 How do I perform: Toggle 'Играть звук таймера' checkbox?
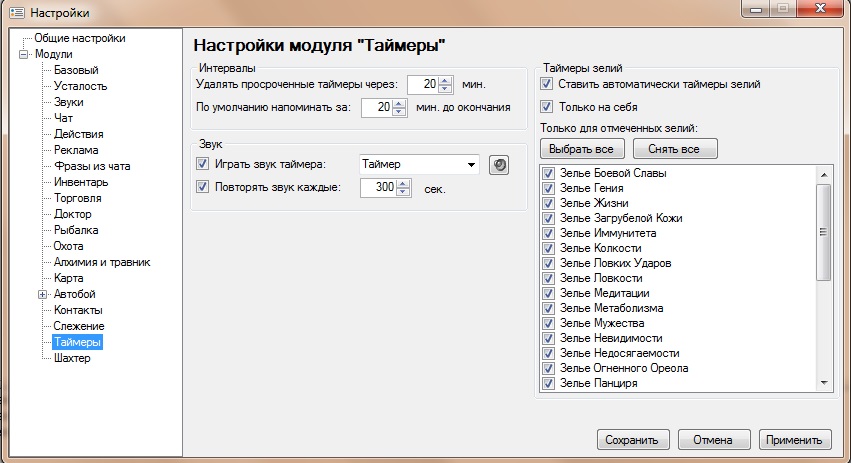[x=202, y=163]
